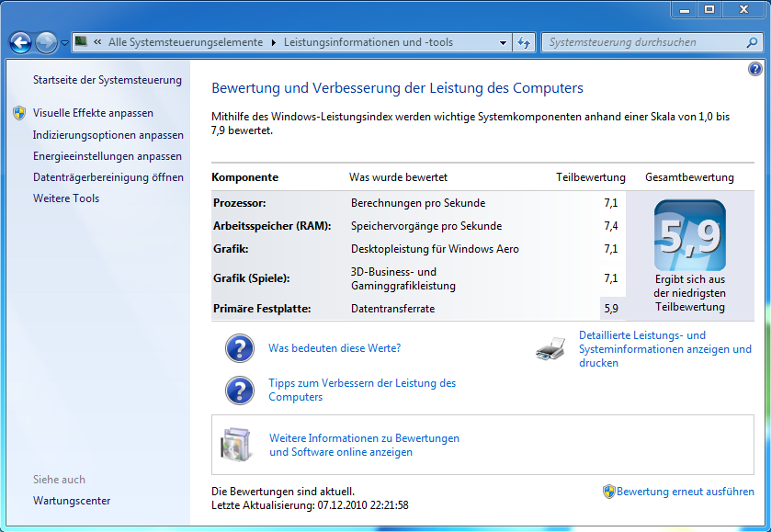Click question mark icon beside Was bedeuten diese Werte
This screenshot has width=771, height=532.
tap(240, 348)
